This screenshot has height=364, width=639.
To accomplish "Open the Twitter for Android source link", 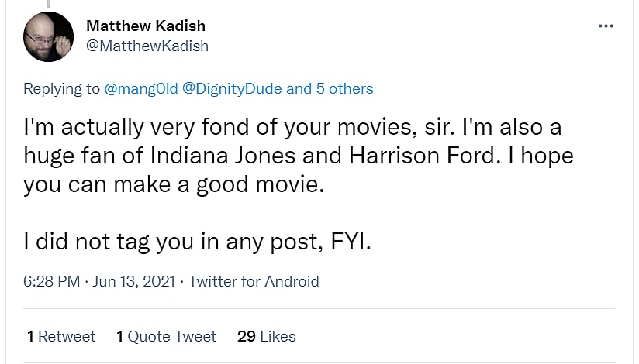I will pyautogui.click(x=254, y=281).
